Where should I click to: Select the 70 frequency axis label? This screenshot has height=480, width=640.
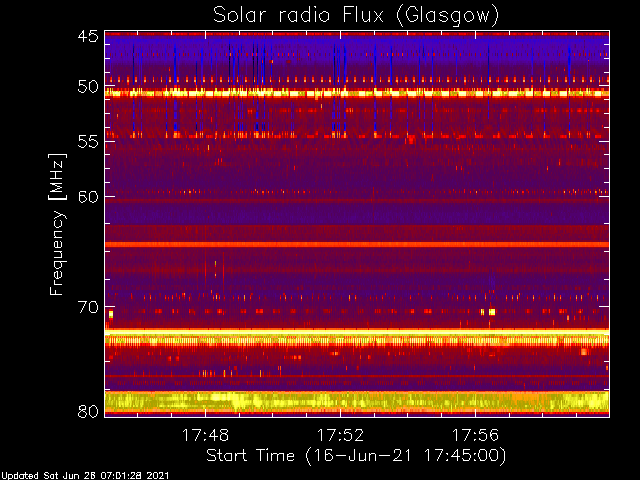(x=88, y=307)
